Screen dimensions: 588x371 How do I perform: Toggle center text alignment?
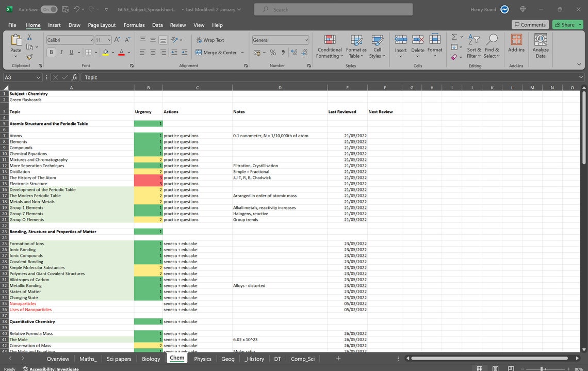click(x=153, y=52)
